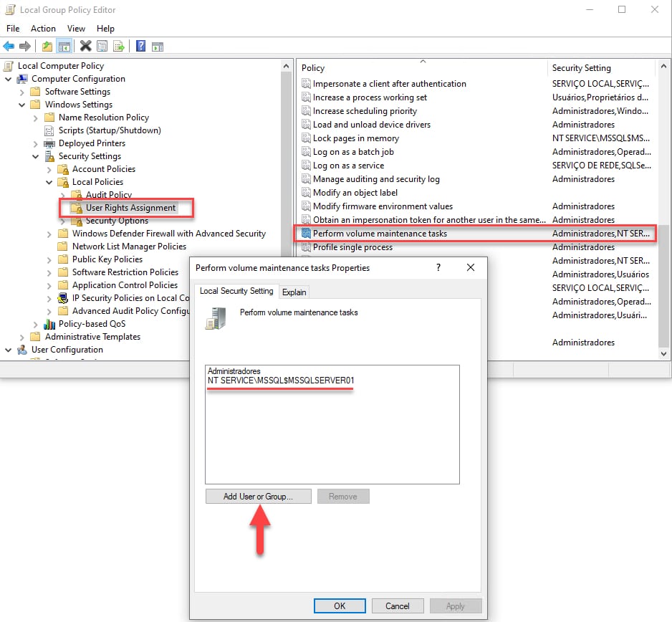Select Application Control Policies

tap(125, 285)
